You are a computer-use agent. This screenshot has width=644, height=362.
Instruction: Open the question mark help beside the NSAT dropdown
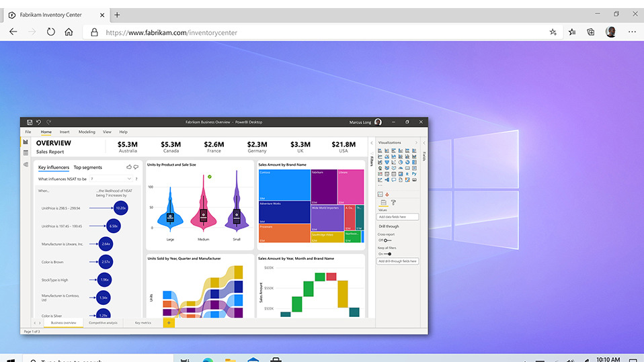(x=136, y=179)
